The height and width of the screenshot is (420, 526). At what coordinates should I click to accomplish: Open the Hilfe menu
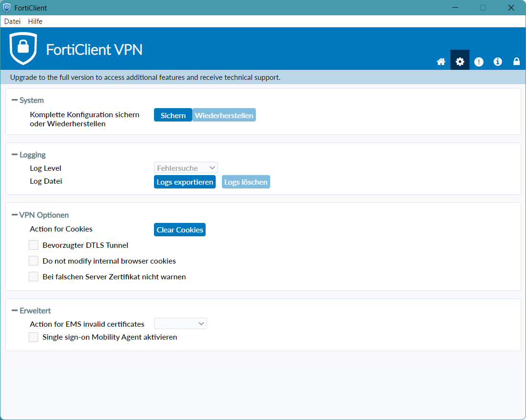coord(35,22)
